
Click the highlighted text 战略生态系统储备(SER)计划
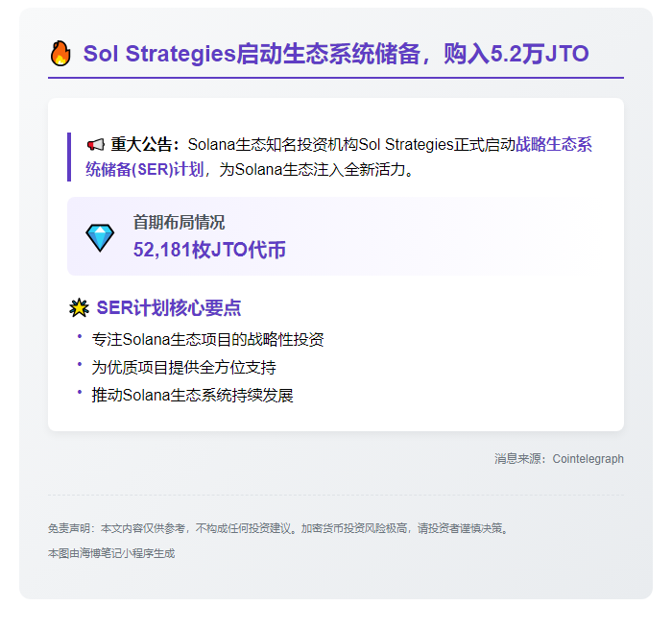[339, 157]
